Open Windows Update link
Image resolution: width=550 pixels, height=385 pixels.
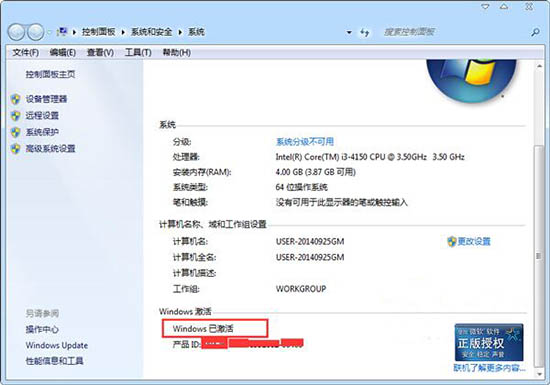tap(56, 345)
